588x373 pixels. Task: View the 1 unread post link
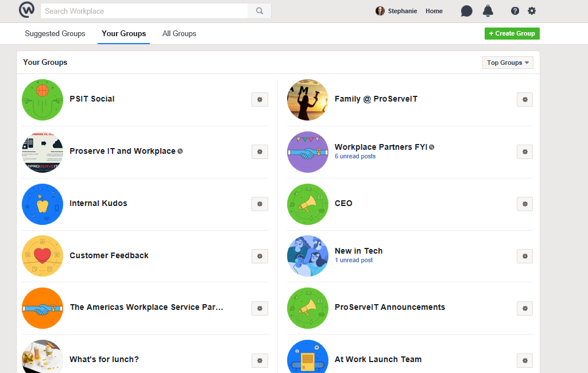coord(354,260)
